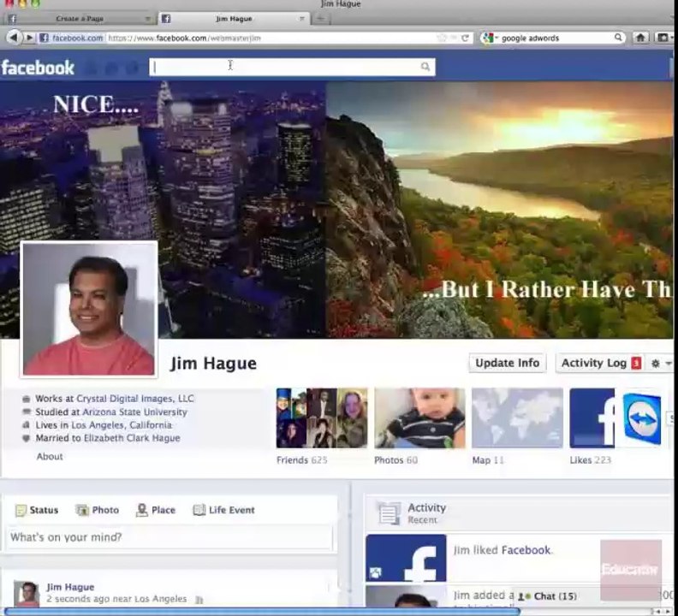Open the browser Home icon
Viewport: 678px width, 616px height.
(640, 38)
